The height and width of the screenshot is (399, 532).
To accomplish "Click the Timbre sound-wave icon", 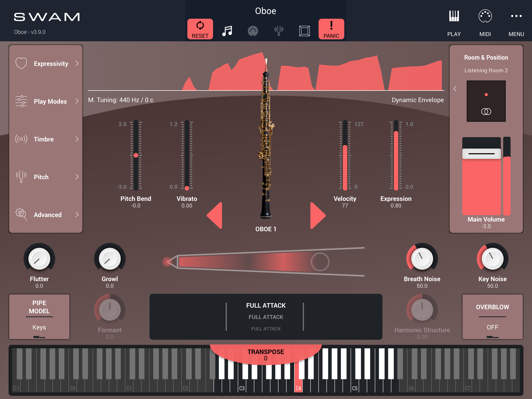I will [x=21, y=139].
